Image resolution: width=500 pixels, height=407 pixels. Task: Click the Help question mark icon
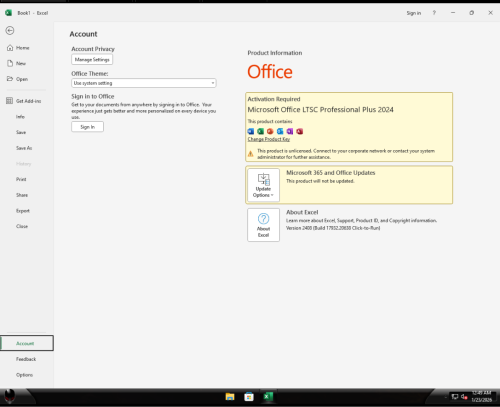tap(434, 13)
